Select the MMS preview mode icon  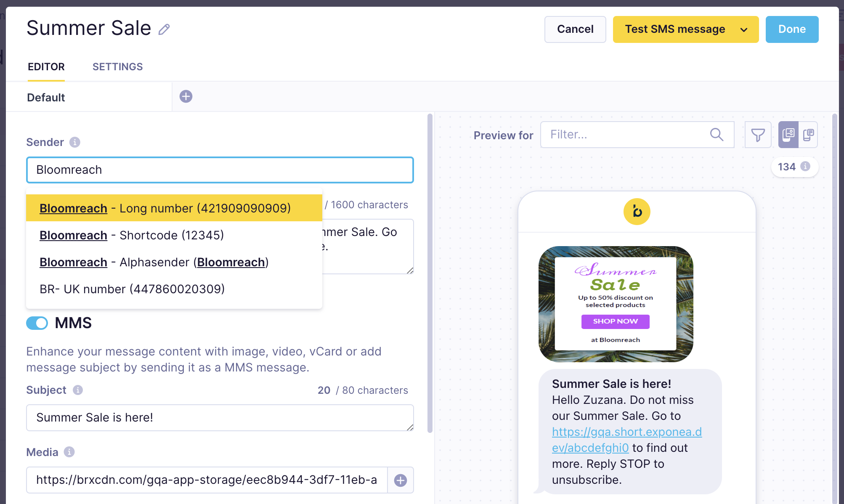(788, 135)
